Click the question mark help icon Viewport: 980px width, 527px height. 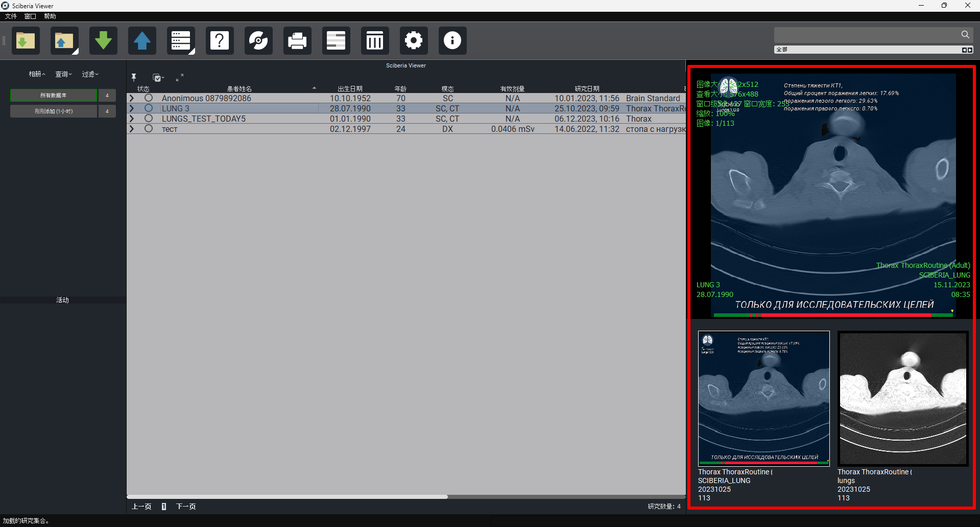(x=220, y=40)
